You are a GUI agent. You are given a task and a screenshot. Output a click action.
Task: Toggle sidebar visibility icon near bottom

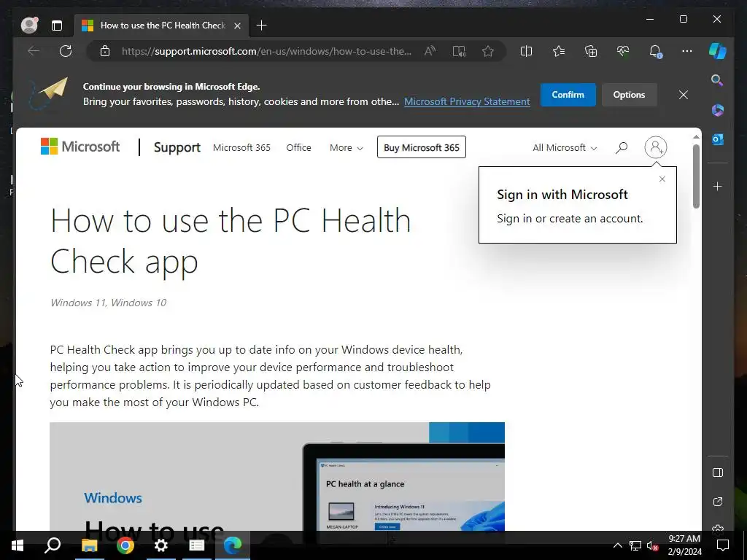coord(718,472)
